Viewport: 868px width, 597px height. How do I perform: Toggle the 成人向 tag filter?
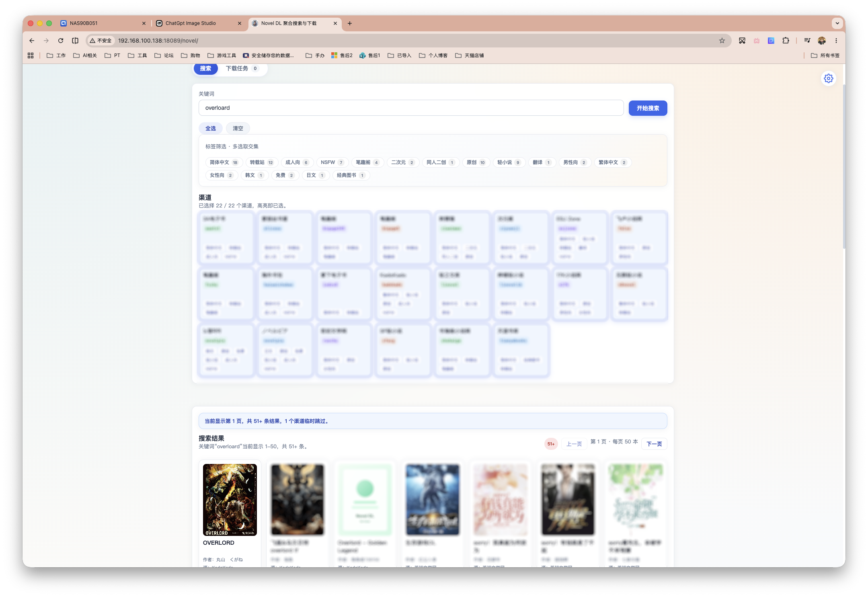[297, 162]
